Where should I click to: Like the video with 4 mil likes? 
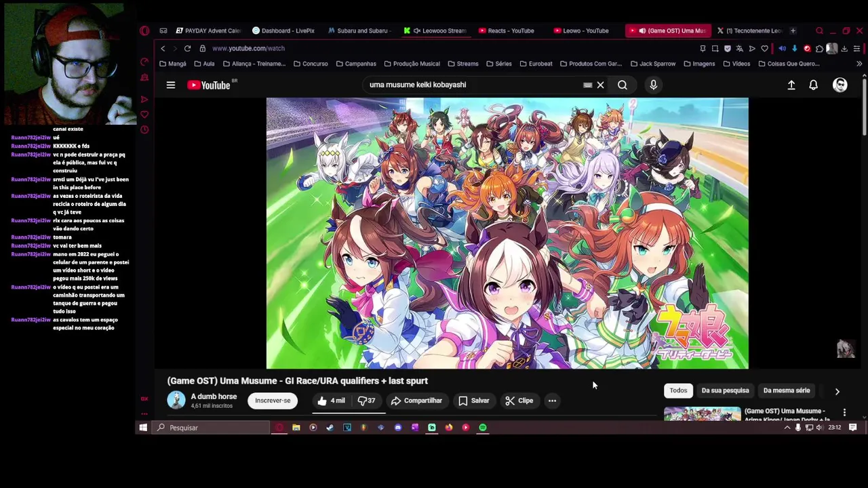click(332, 401)
